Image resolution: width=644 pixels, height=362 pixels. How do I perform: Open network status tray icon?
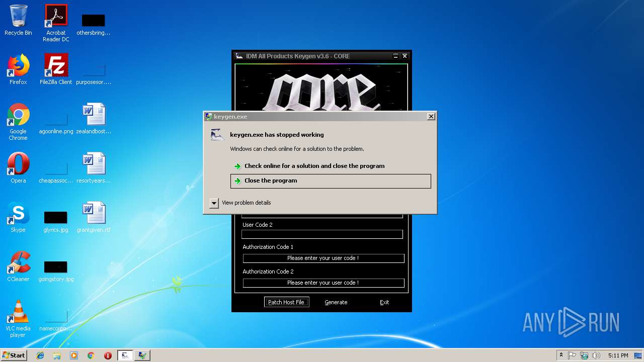584,355
